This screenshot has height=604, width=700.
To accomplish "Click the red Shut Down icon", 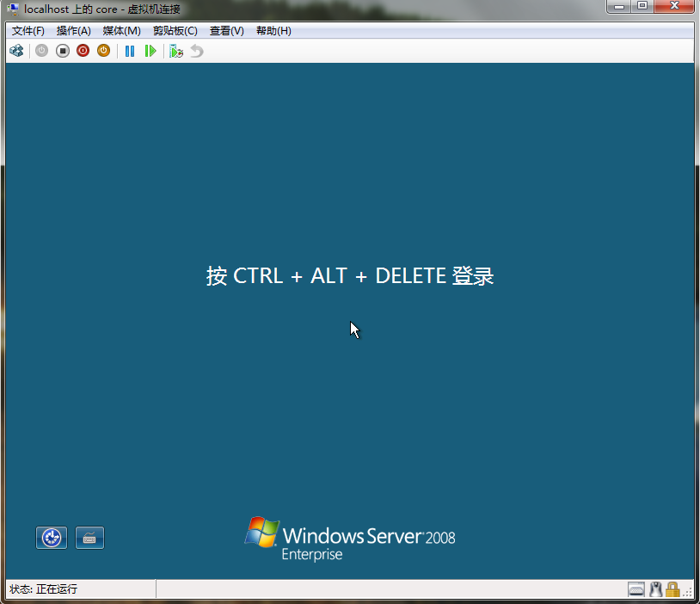I will 83,51.
